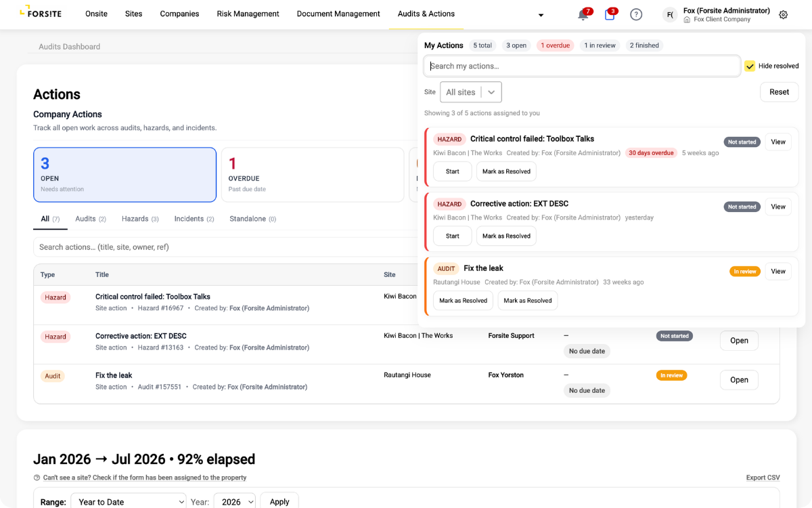Viewport: 812px width, 508px height.
Task: Open the settings gear icon
Action: (x=784, y=15)
